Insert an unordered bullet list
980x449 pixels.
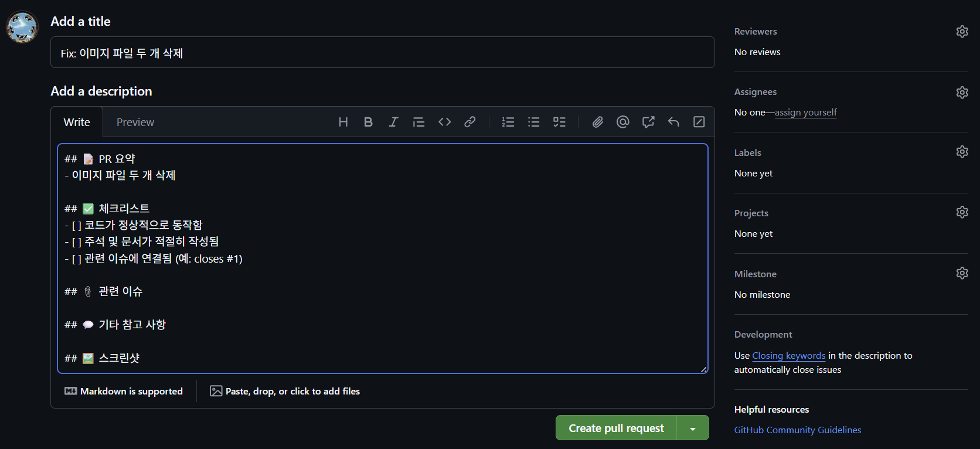[534, 122]
